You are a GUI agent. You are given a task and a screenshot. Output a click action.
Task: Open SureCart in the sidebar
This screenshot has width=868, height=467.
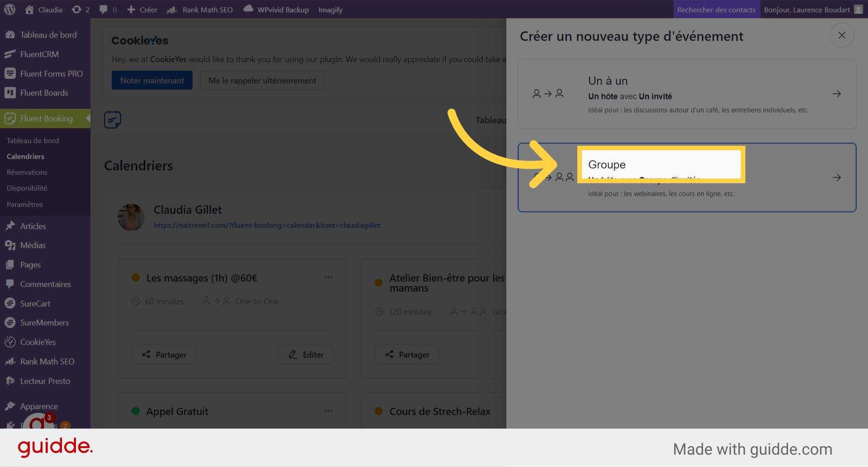[x=45, y=304]
